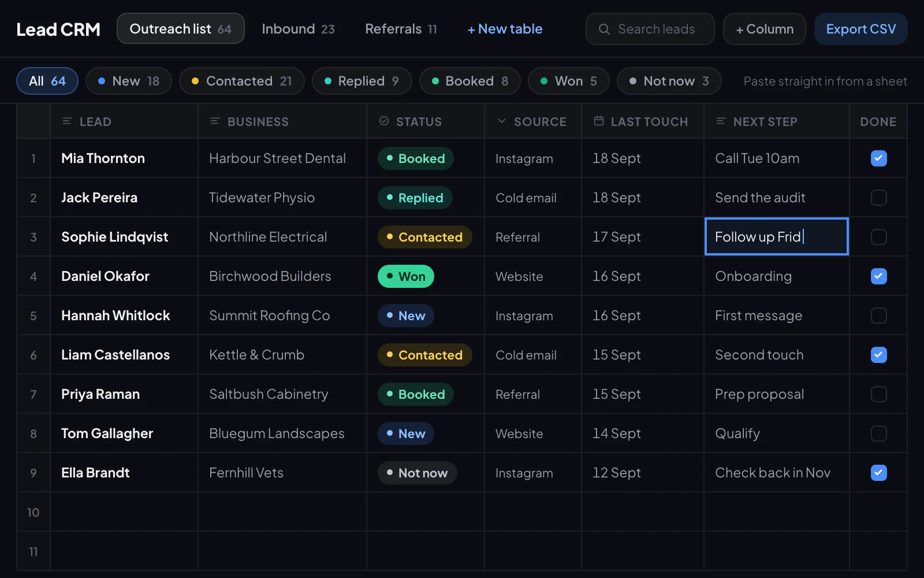Filter by Not now 3 leads
Viewport: 924px width, 578px height.
pyautogui.click(x=669, y=81)
